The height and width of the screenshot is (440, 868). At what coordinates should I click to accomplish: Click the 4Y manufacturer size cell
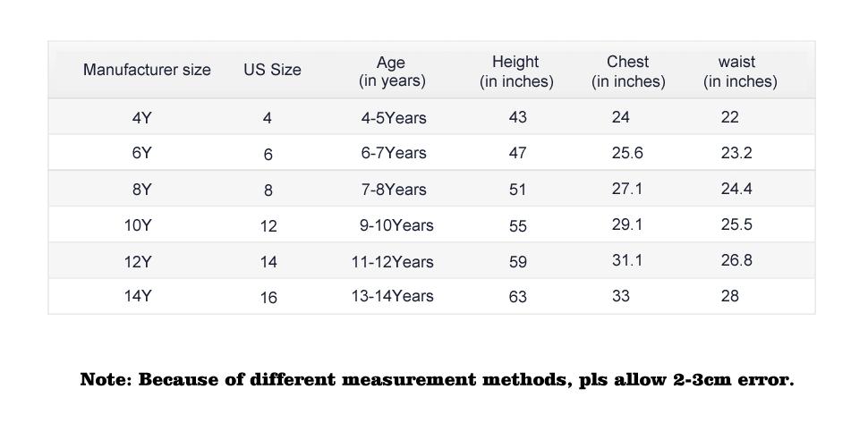[x=141, y=118]
